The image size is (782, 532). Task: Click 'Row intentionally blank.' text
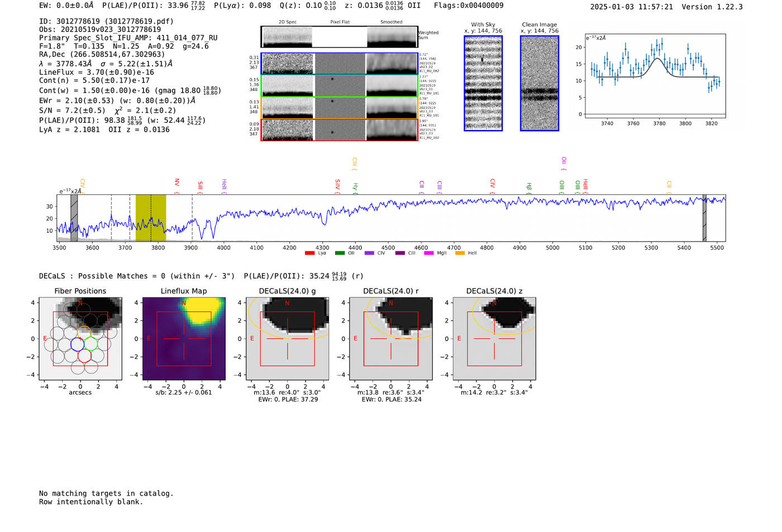pyautogui.click(x=91, y=502)
